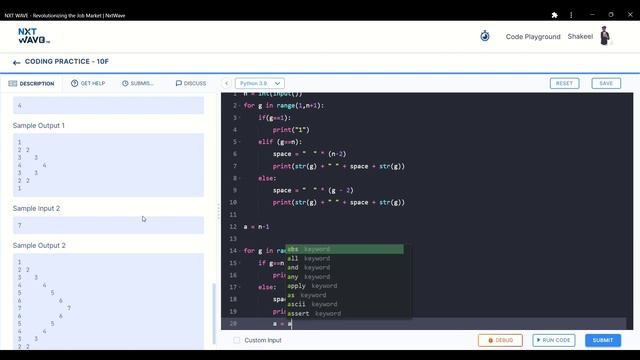The width and height of the screenshot is (640, 360).
Task: Place cursor on line 12 'a = n-1'
Action: coord(256,227)
